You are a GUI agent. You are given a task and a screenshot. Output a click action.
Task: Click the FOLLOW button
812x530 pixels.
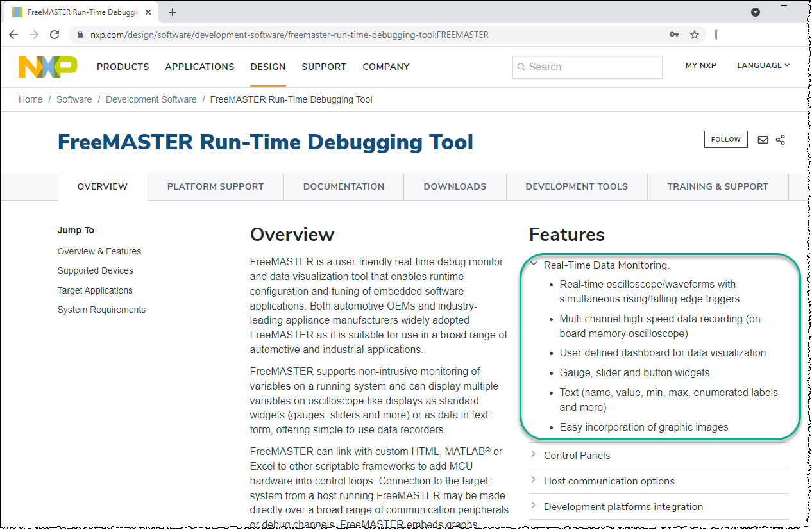click(x=726, y=140)
